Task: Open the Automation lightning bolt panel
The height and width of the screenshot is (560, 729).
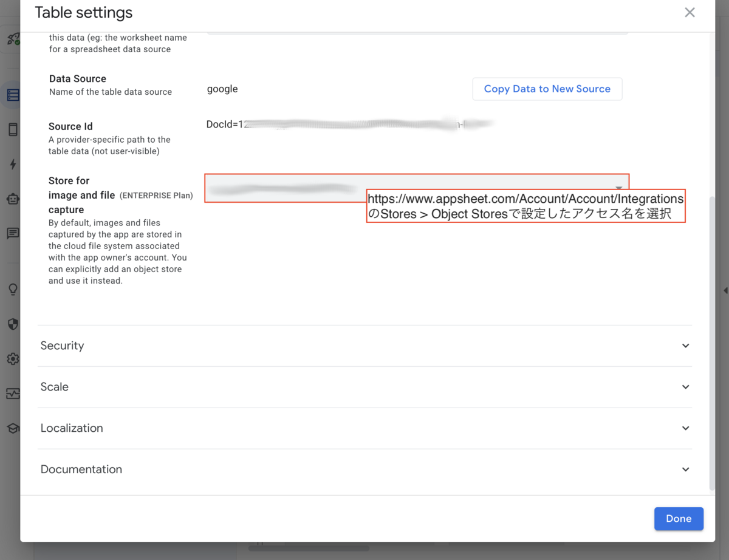Action: coord(12,163)
